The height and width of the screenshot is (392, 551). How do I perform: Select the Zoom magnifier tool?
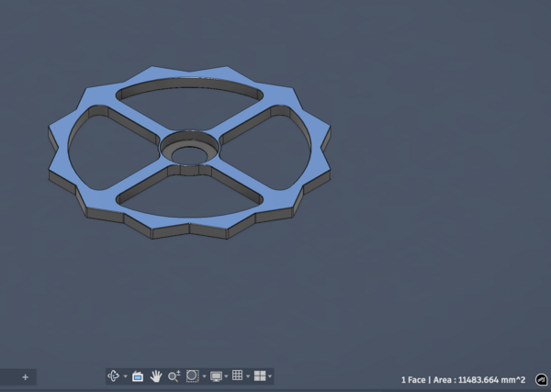point(174,376)
